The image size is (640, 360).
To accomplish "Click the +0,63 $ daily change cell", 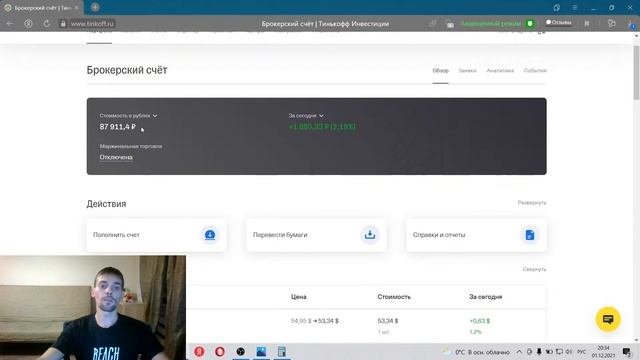I will click(x=480, y=321).
